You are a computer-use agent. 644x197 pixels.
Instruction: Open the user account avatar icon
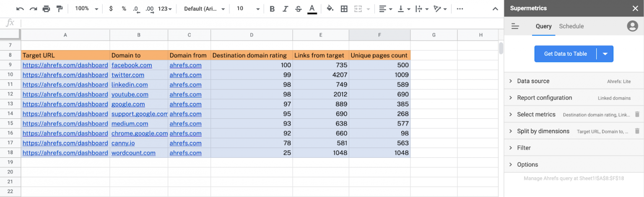[x=632, y=26]
